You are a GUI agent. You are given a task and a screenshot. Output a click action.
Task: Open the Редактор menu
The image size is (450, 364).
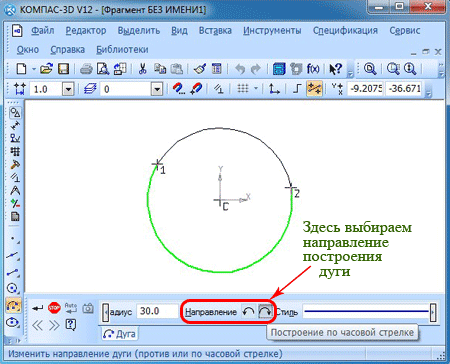pos(86,31)
